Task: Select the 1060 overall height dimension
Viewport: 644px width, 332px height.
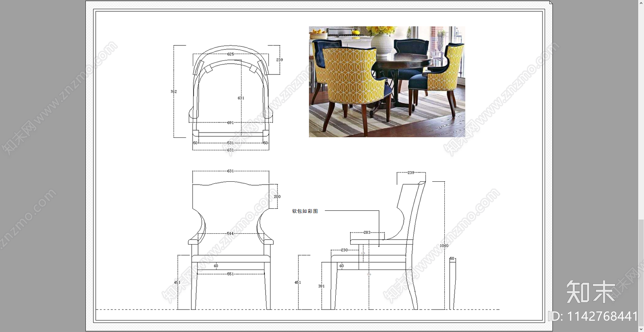Action: coord(444,245)
